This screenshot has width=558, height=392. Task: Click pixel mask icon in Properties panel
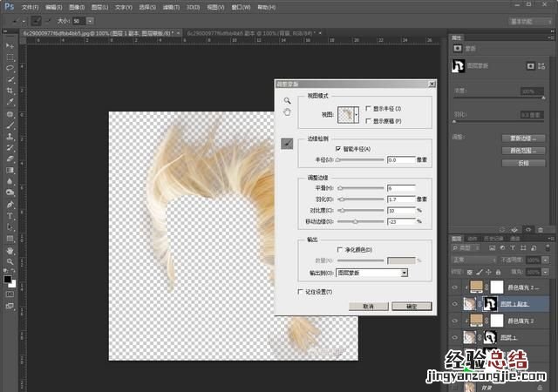click(x=531, y=66)
